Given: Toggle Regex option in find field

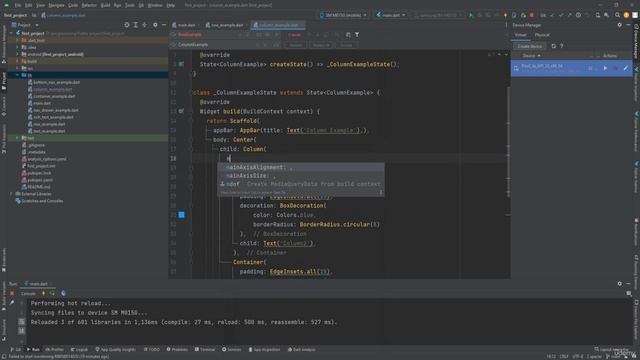Looking at the screenshot, I should (277, 35).
